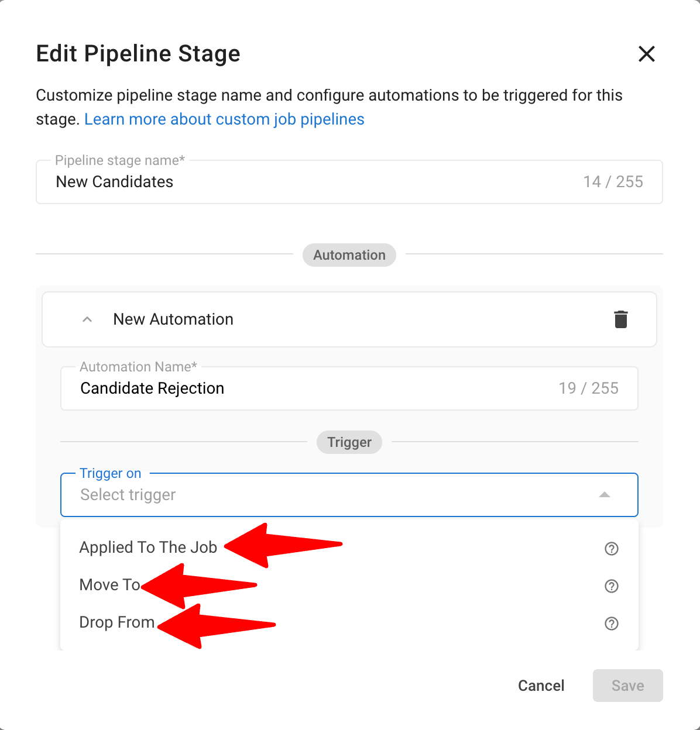Pick the Drop From trigger option

click(117, 622)
